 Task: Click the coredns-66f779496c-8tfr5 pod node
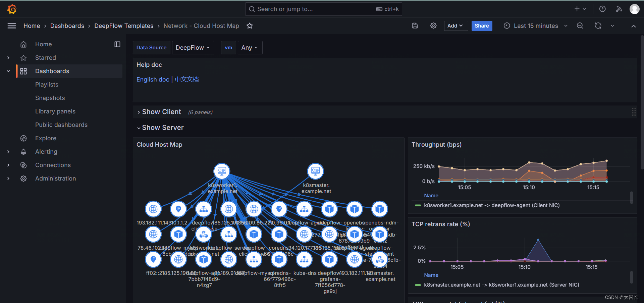(279, 259)
